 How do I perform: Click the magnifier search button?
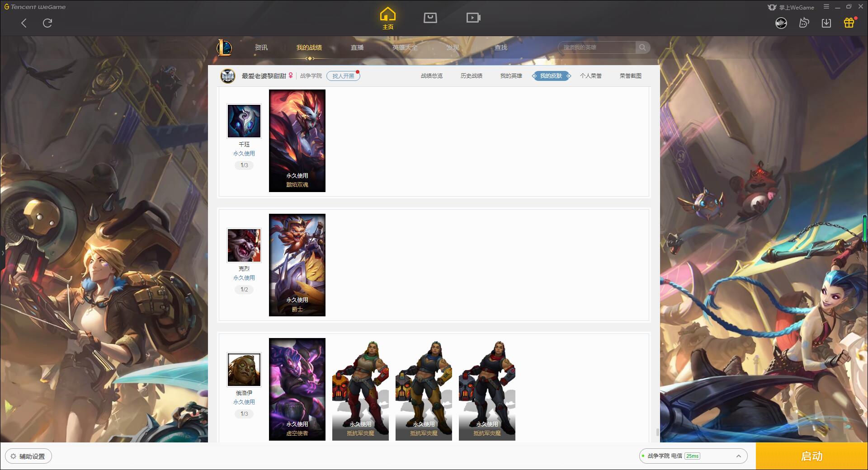point(642,47)
